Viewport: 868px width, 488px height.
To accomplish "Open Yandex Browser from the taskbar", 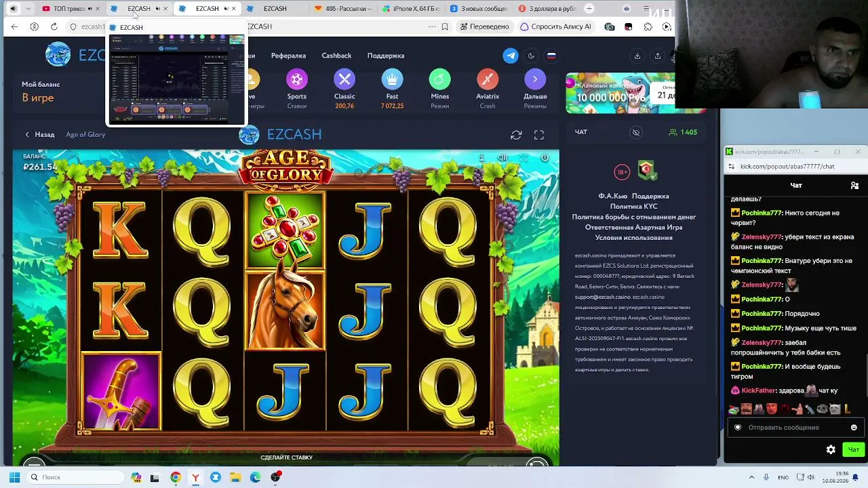I will (195, 477).
